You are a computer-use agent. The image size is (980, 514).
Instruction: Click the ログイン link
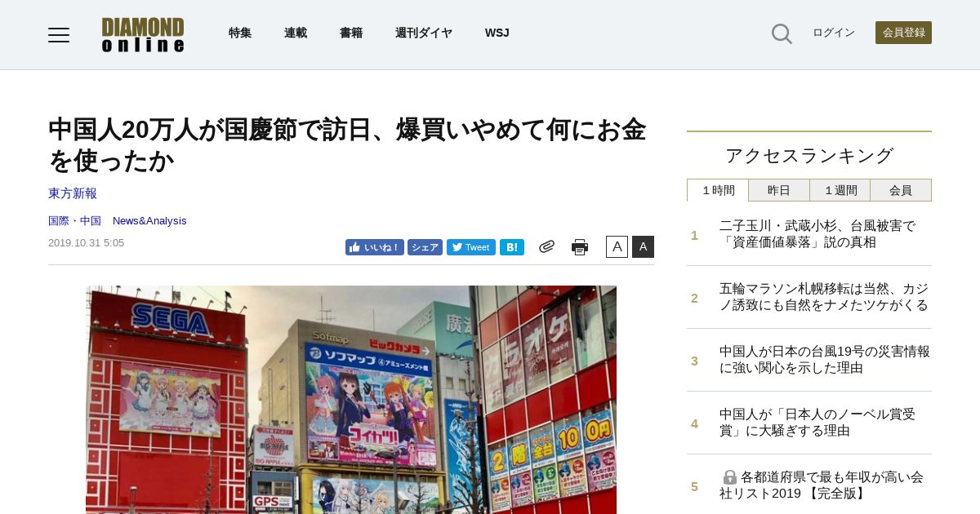(834, 33)
